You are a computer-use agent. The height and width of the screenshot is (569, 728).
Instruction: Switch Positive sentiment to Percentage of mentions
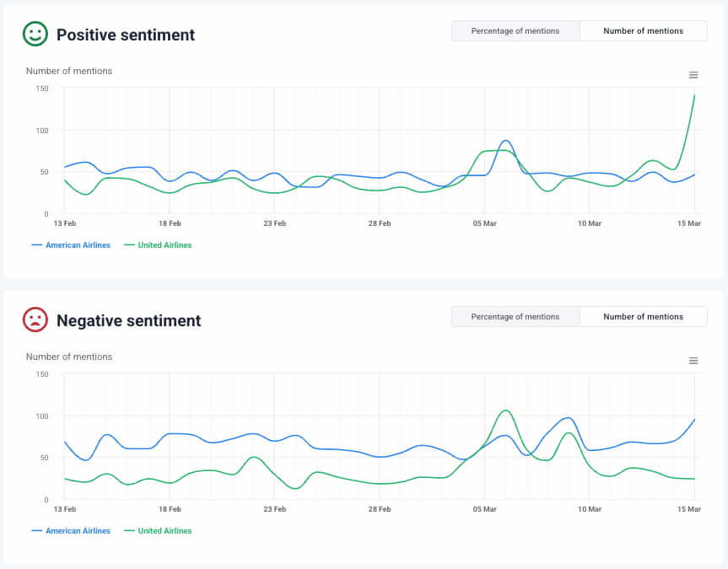point(515,30)
